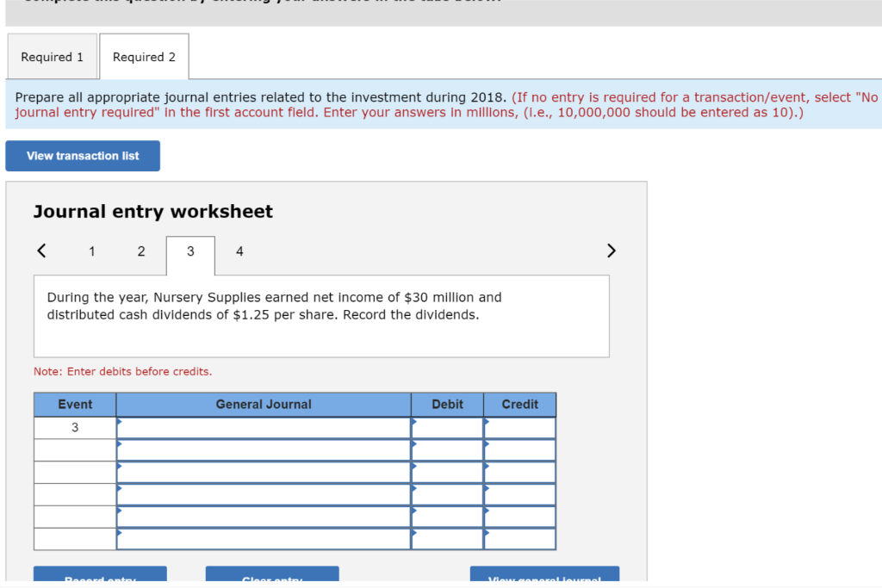Screen dimensions: 882x588
Task: Click the Event cell showing 3
Action: coord(75,426)
